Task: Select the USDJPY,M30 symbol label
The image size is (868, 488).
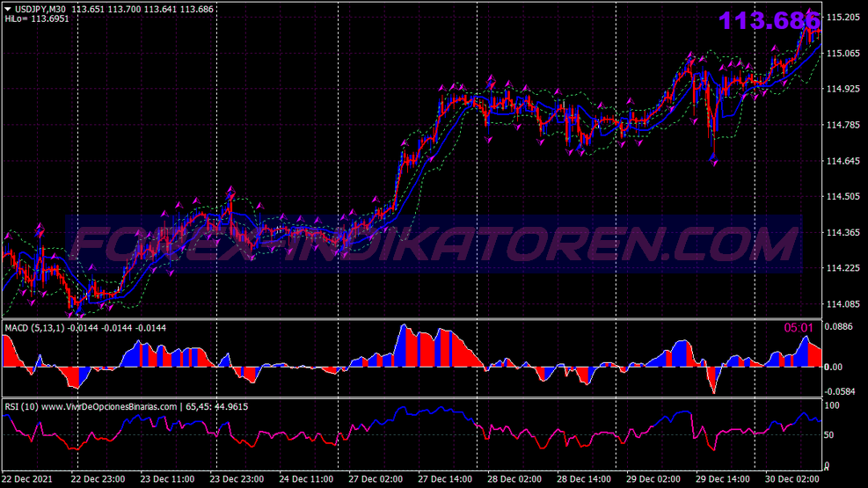Action: tap(40, 9)
